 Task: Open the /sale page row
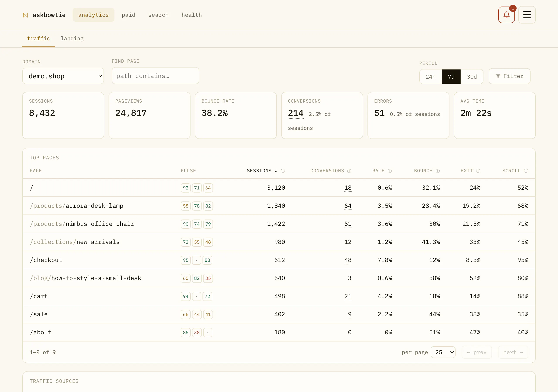click(279, 314)
